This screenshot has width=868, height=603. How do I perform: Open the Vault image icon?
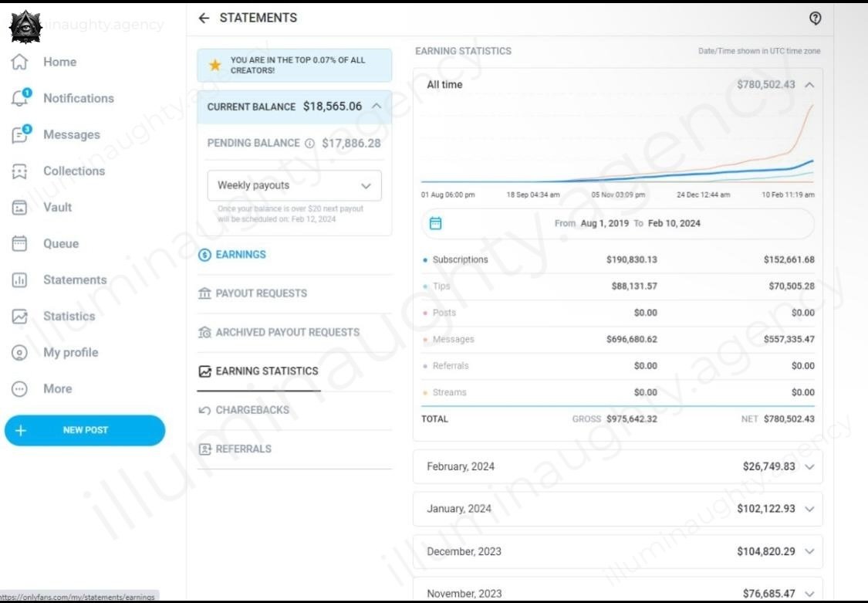click(x=19, y=208)
